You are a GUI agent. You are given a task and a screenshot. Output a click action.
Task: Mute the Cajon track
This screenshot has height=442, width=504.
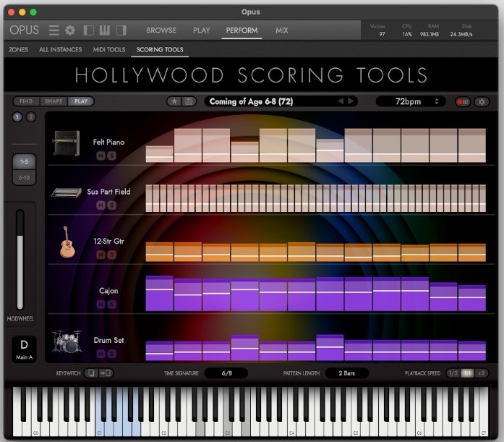101,304
